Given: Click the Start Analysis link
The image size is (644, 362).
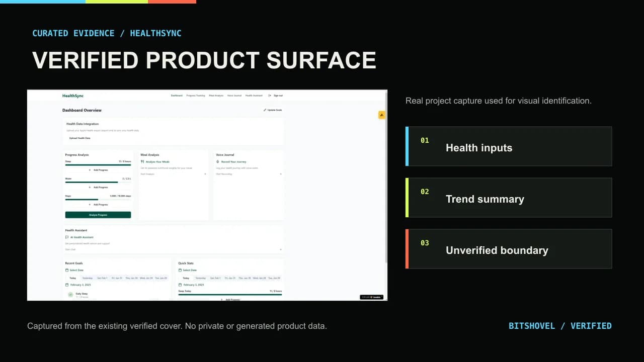Looking at the screenshot, I should [x=147, y=174].
